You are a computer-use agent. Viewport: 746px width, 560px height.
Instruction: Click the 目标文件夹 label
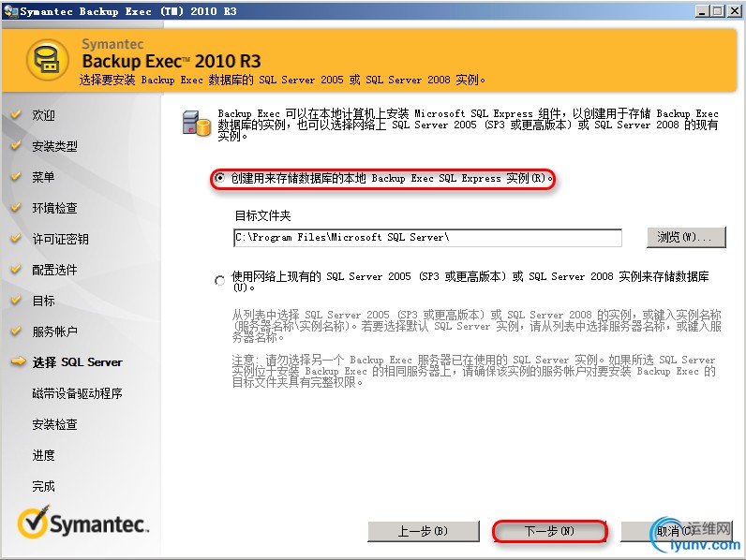coord(262,215)
